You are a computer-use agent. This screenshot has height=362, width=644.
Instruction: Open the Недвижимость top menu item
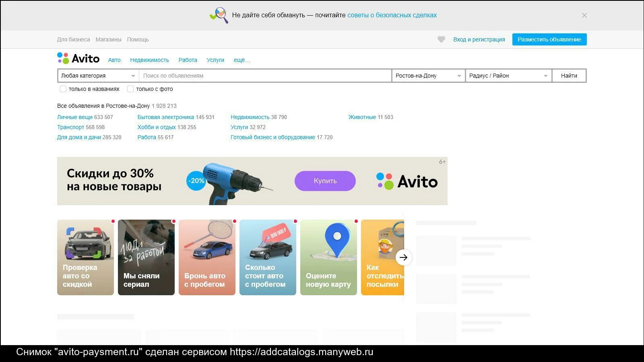point(149,60)
